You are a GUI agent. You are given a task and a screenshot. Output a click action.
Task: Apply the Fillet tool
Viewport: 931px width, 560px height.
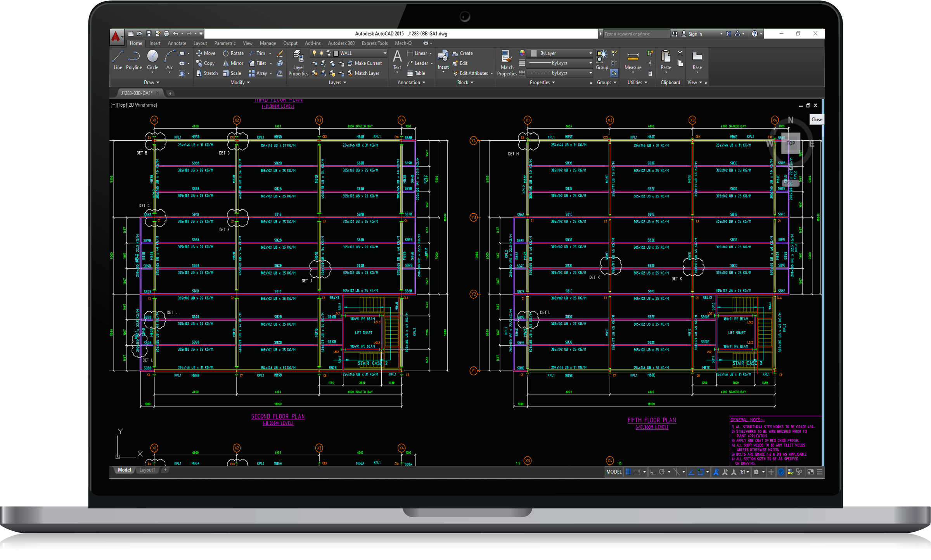pyautogui.click(x=258, y=63)
